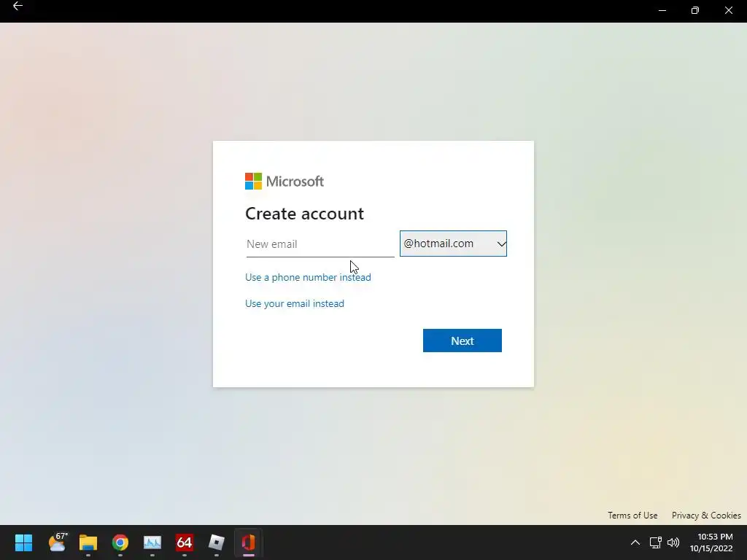Click the Microsoft logo
747x560 pixels.
[x=285, y=181]
